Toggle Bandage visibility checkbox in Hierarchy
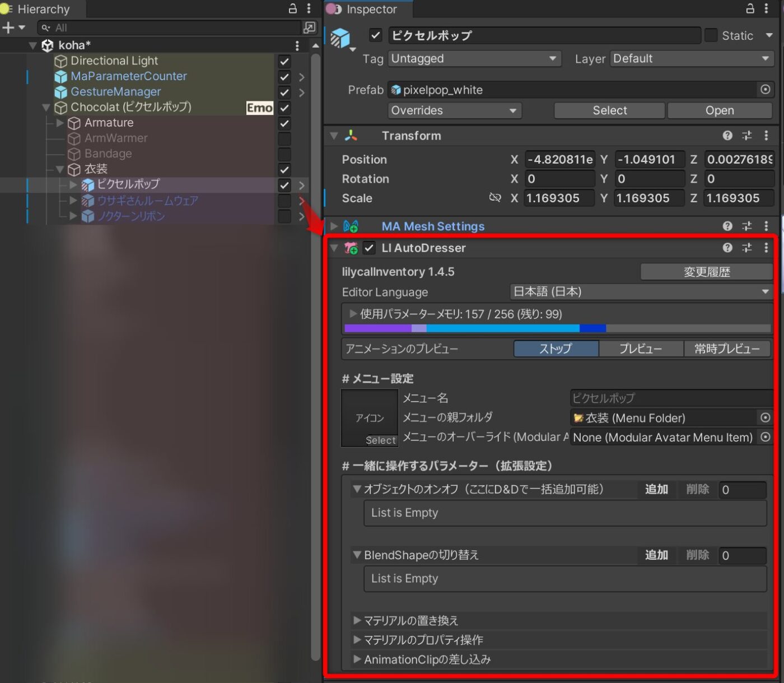784x683 pixels. (284, 154)
